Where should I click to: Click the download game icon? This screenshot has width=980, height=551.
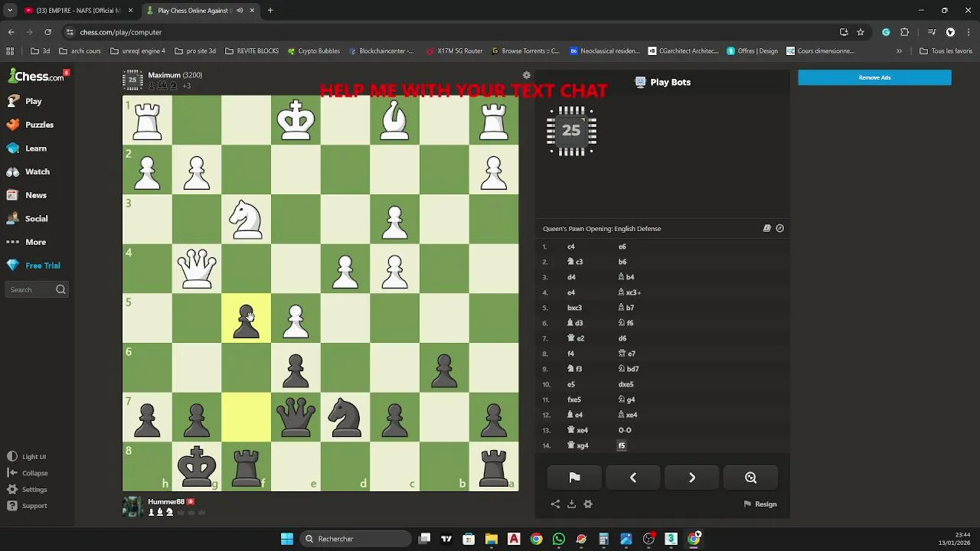coord(571,504)
